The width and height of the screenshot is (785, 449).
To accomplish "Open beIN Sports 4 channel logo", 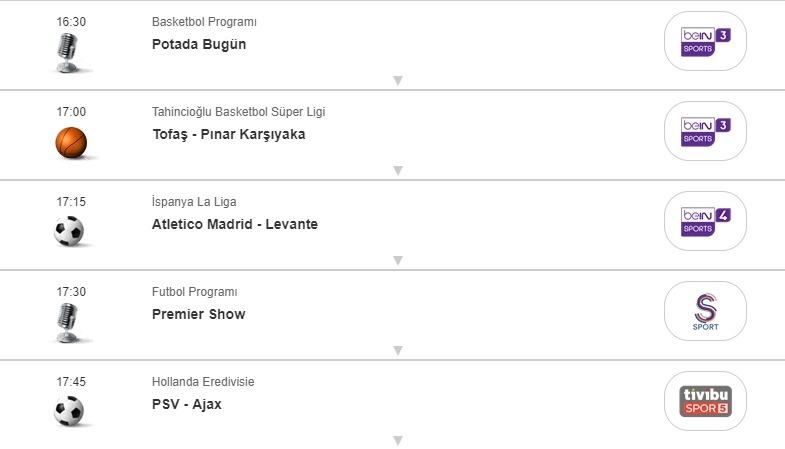I will click(x=705, y=221).
